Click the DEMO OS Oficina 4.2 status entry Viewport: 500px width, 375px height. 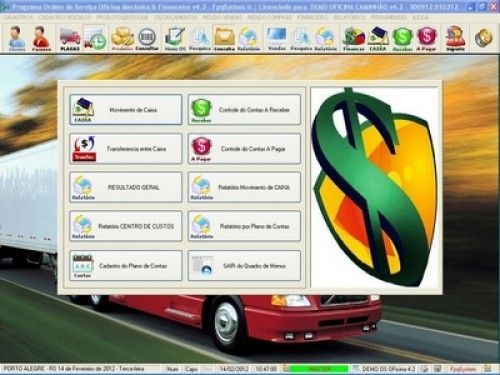pyautogui.click(x=388, y=369)
